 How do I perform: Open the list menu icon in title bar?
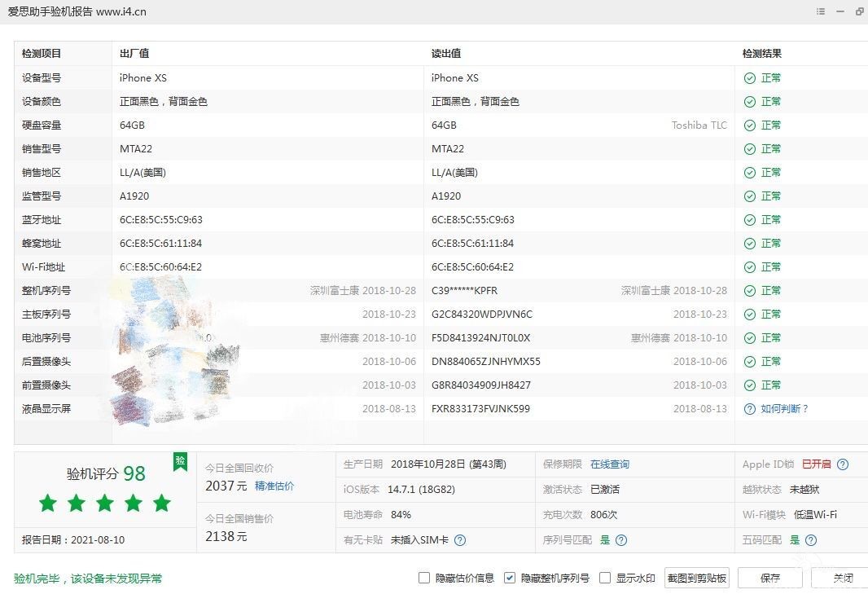pyautogui.click(x=821, y=11)
